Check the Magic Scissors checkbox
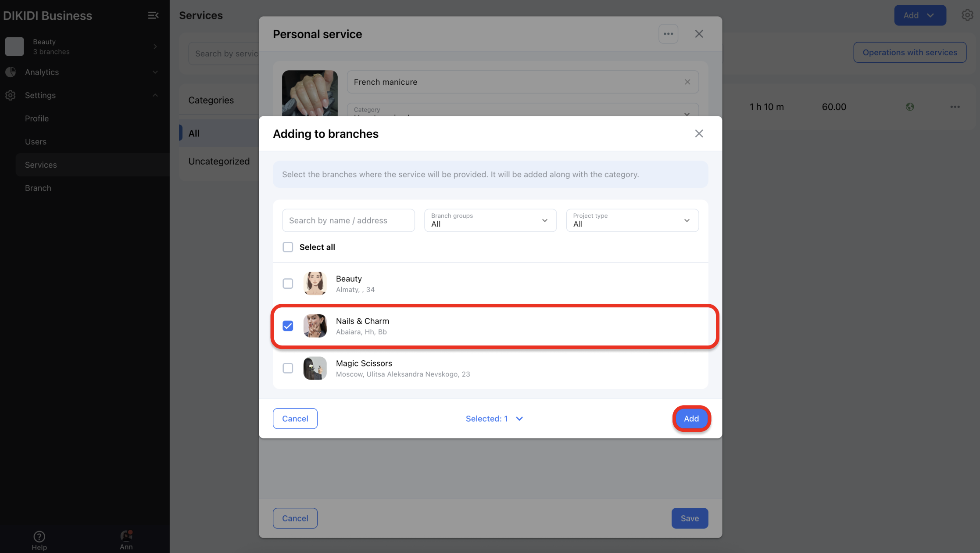Screen dimensions: 980x553 (288, 368)
